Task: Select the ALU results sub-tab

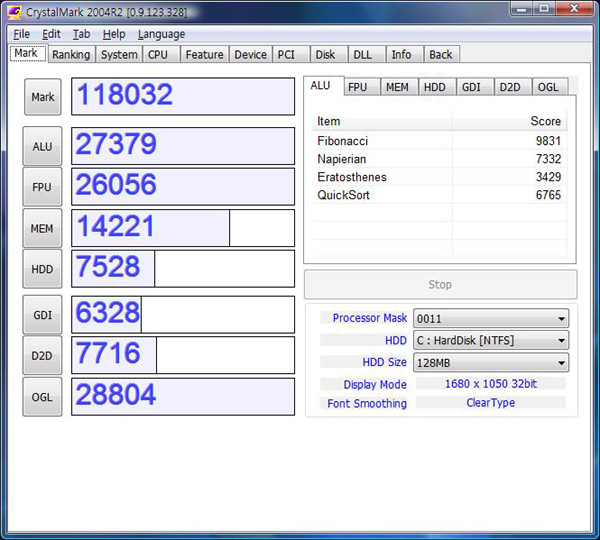Action: coord(323,86)
